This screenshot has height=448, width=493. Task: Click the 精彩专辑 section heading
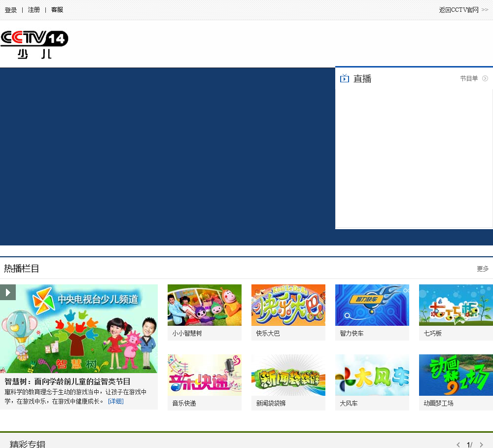coord(28,444)
